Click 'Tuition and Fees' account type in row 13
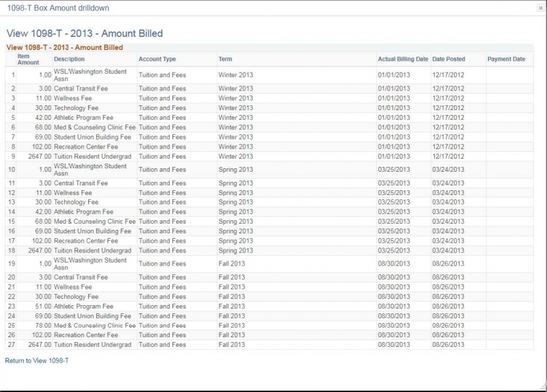Viewport: 547px width, 392px height. click(x=162, y=202)
